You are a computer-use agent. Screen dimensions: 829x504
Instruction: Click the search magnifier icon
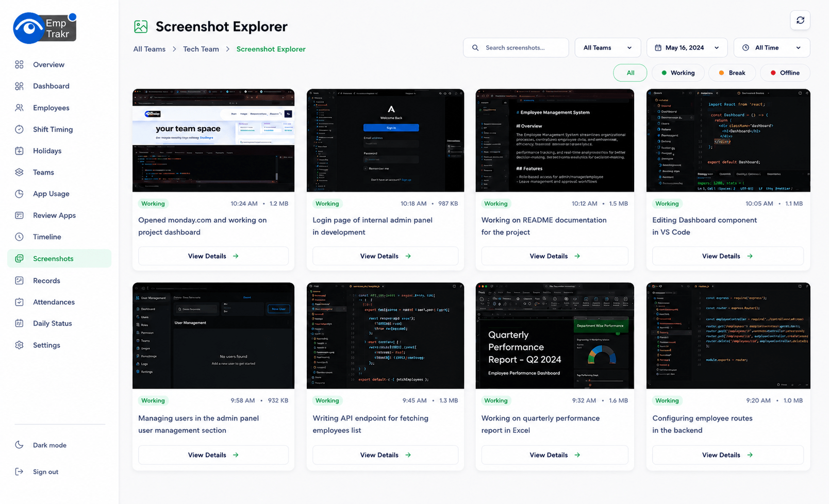click(x=475, y=48)
